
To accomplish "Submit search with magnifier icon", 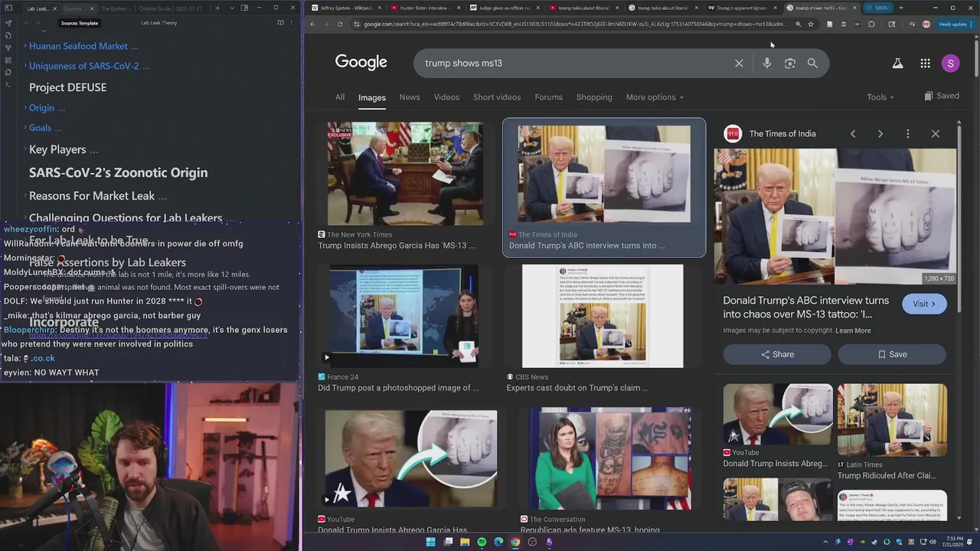I will (x=812, y=64).
